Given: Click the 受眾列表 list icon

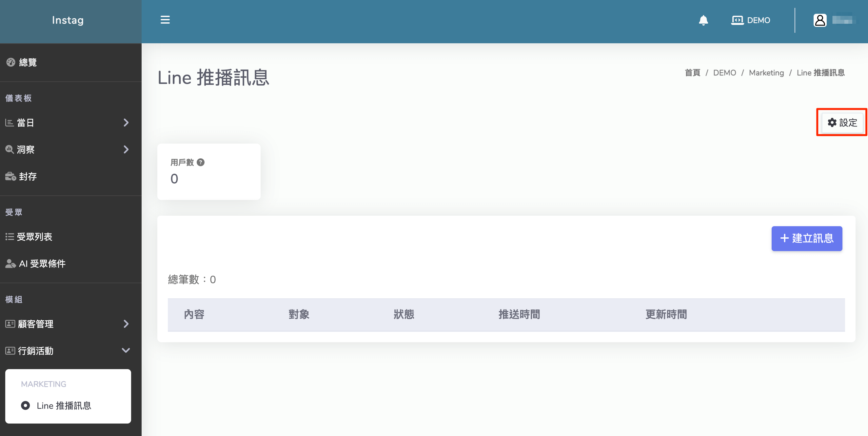Looking at the screenshot, I should (x=10, y=237).
